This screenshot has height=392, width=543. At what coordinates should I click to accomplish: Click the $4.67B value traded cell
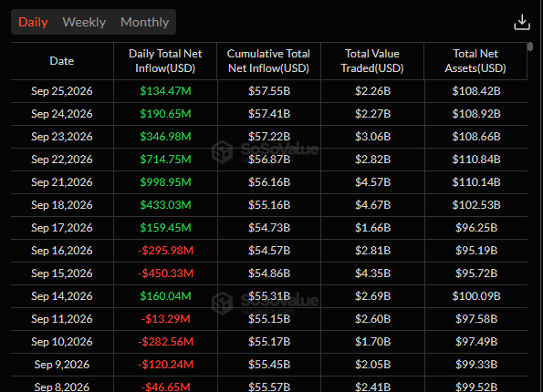pyautogui.click(x=372, y=205)
